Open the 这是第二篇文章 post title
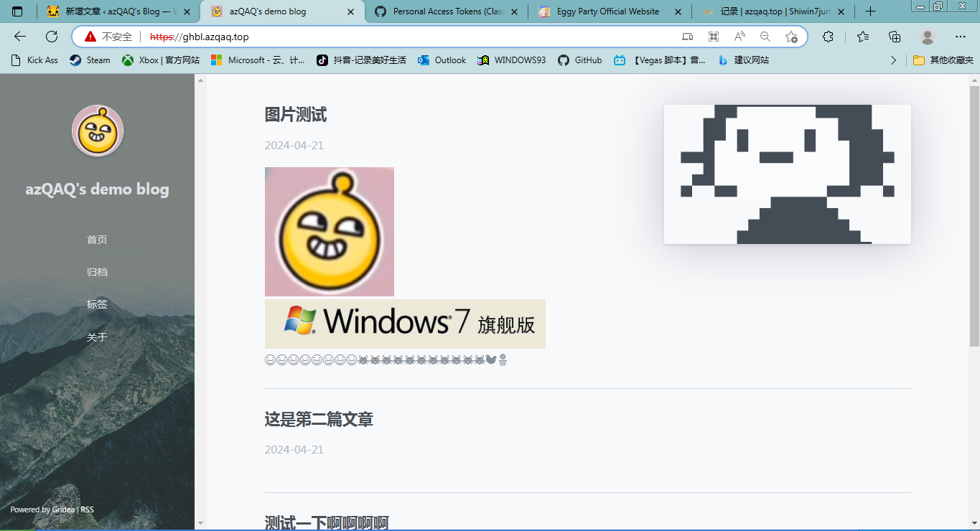The image size is (980, 531). point(319,419)
